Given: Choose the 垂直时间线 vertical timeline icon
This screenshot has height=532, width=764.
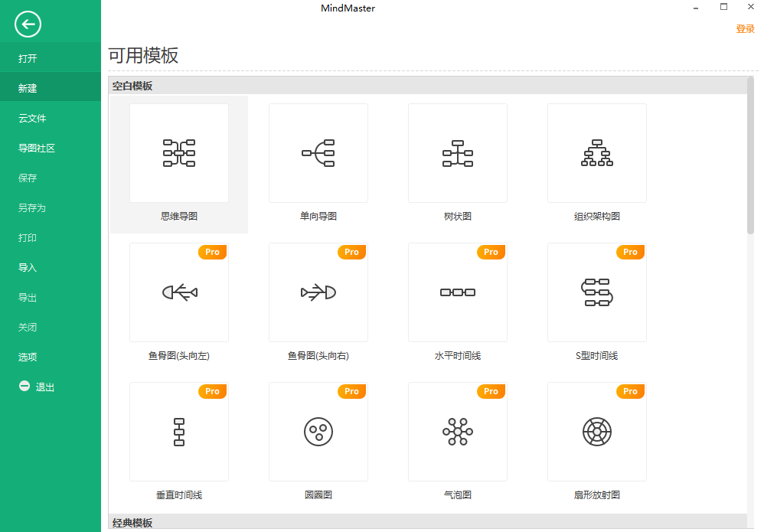Looking at the screenshot, I should pyautogui.click(x=179, y=432).
